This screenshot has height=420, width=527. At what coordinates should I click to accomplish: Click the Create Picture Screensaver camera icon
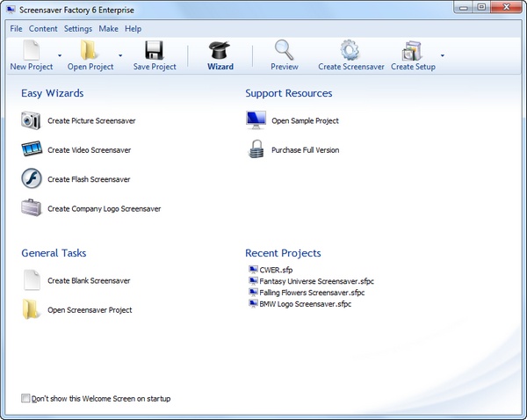(32, 121)
